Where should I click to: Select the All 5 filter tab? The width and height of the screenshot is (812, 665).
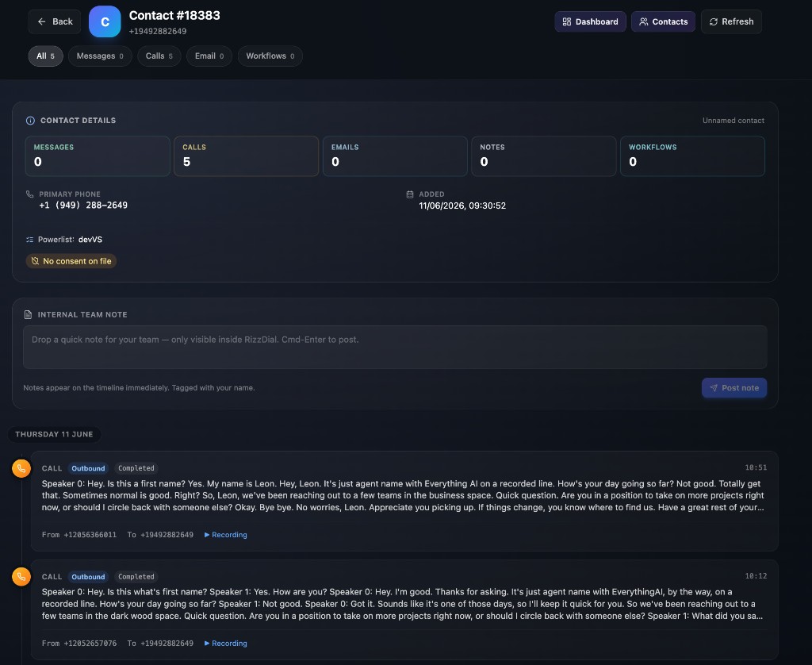[x=45, y=56]
